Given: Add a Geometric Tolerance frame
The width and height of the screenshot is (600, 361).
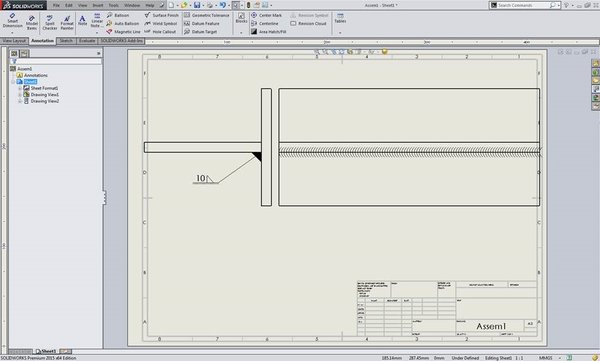Looking at the screenshot, I should click(x=207, y=15).
